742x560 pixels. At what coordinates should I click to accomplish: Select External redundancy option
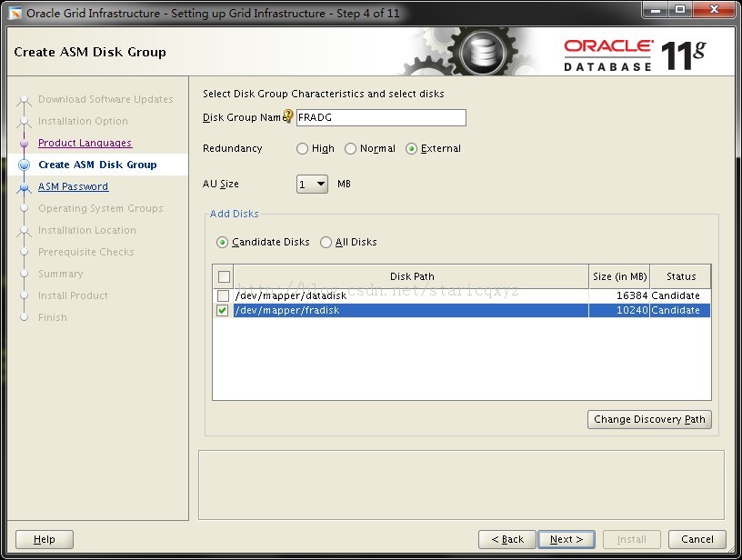411,148
